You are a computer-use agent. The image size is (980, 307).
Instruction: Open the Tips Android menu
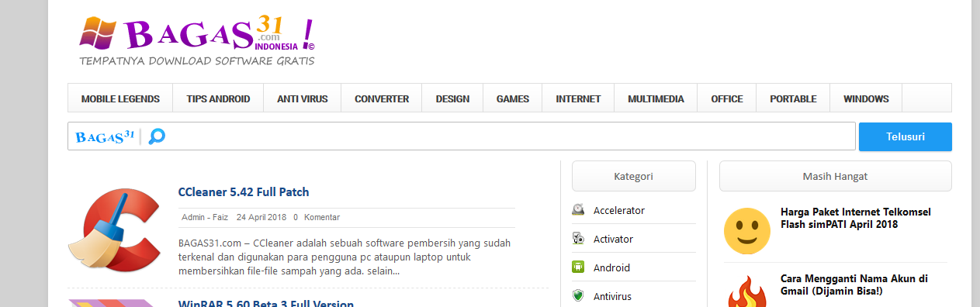click(218, 98)
